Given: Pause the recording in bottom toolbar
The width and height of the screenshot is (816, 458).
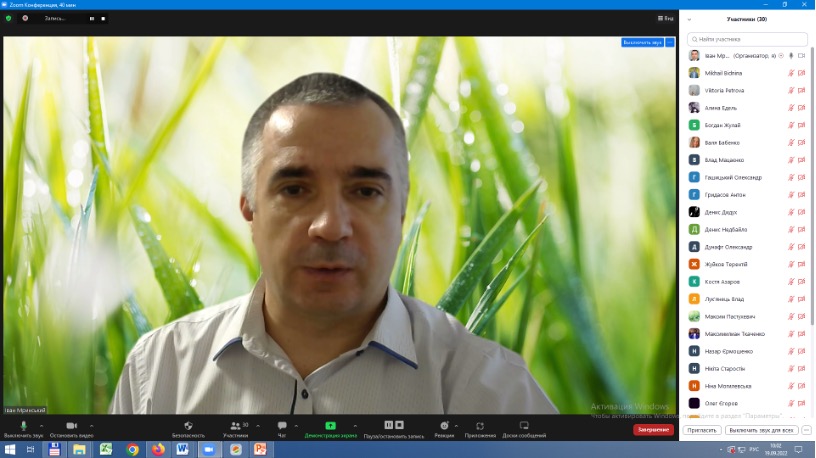Looking at the screenshot, I should tap(388, 425).
